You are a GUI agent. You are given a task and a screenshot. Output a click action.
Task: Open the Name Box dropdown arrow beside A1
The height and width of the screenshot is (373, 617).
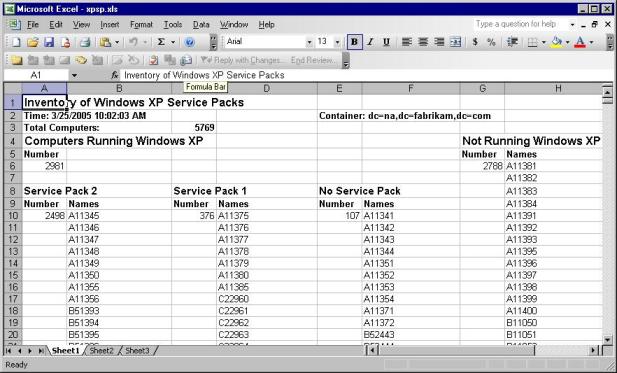[x=74, y=75]
